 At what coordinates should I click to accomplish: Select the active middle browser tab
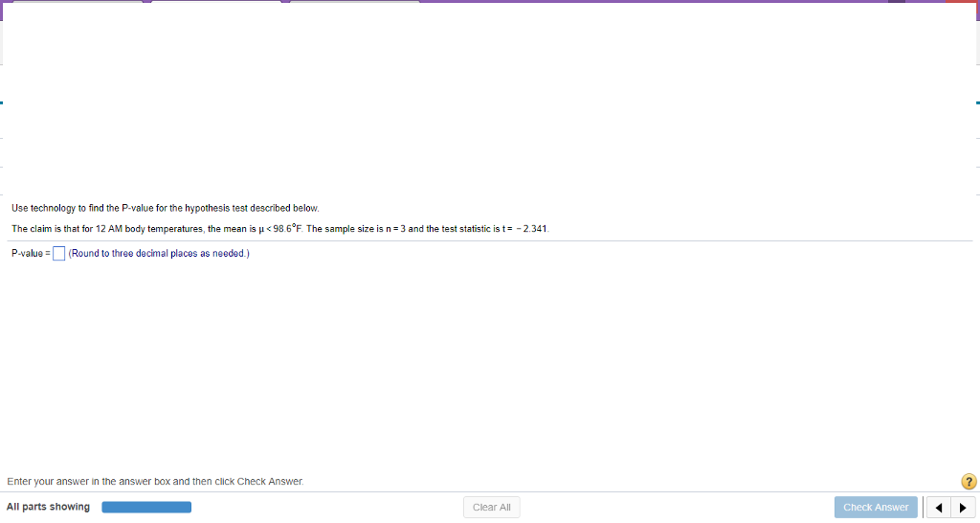216,1
